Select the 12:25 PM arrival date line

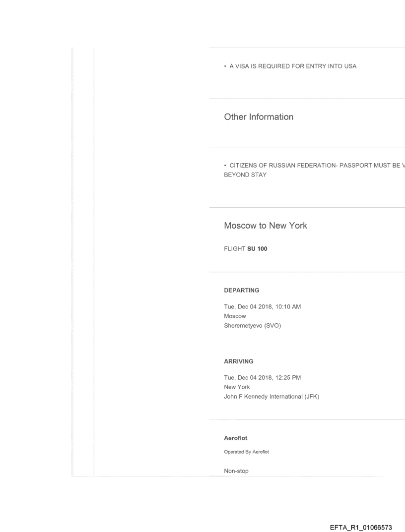262,378
